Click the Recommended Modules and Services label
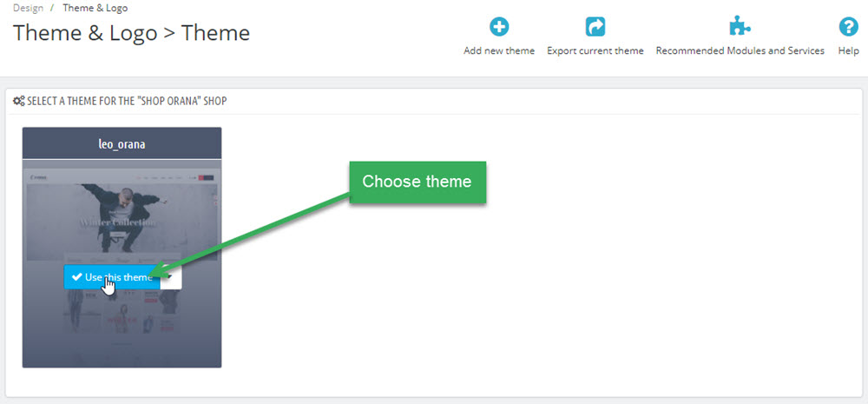This screenshot has height=404, width=868. click(740, 50)
